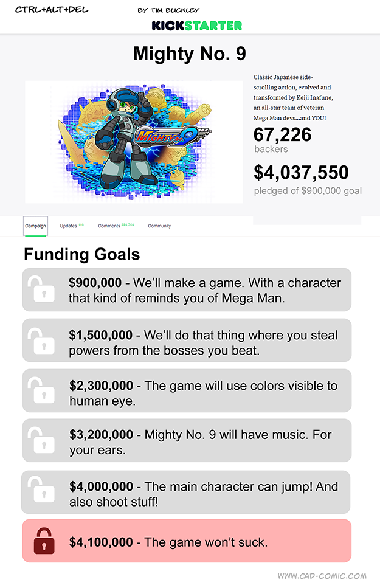Go to the Community tab
380x588 pixels.
pyautogui.click(x=159, y=226)
